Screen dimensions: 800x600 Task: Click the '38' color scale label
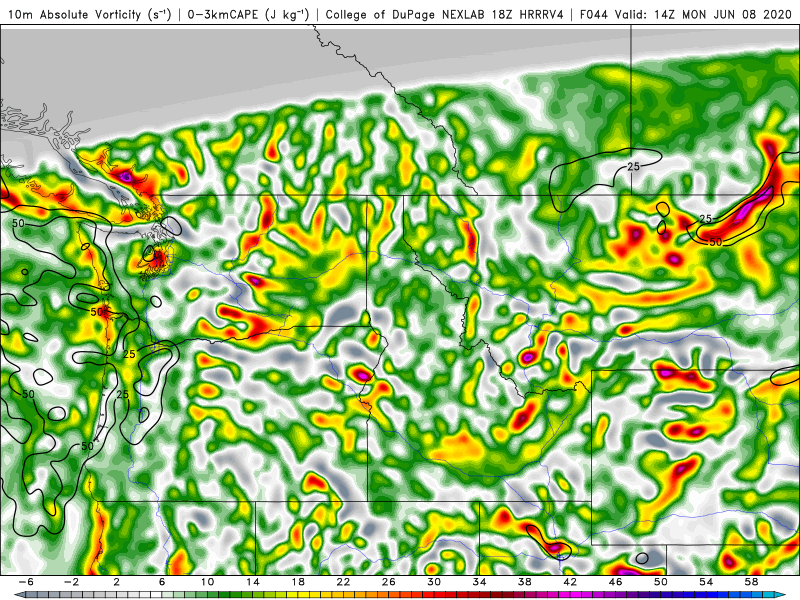(x=524, y=582)
